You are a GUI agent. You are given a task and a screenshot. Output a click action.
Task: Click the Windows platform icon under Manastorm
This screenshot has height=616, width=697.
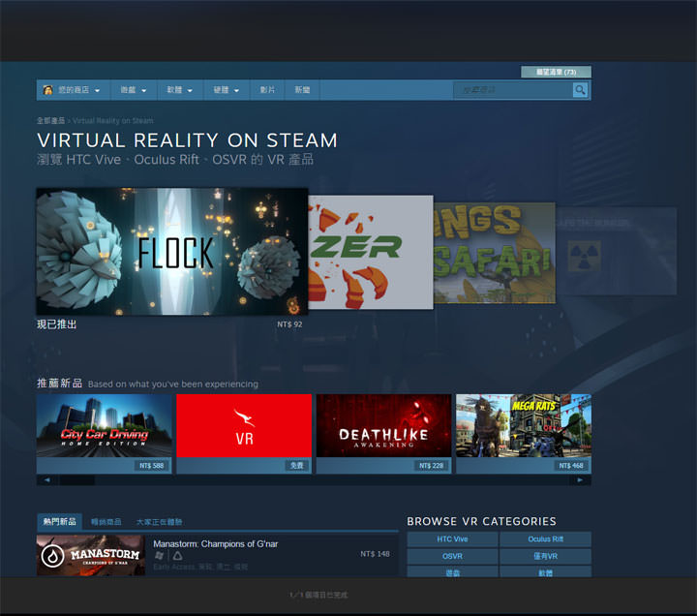[160, 557]
